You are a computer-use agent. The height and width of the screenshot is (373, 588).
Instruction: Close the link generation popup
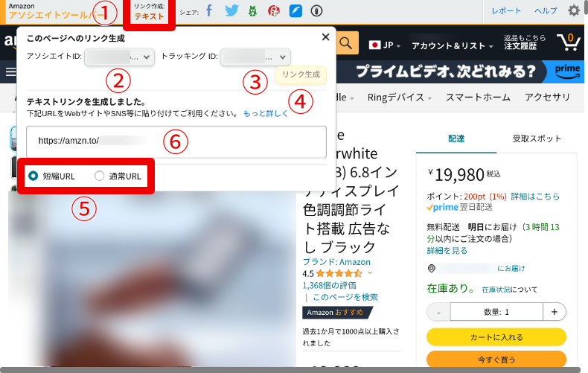point(325,36)
